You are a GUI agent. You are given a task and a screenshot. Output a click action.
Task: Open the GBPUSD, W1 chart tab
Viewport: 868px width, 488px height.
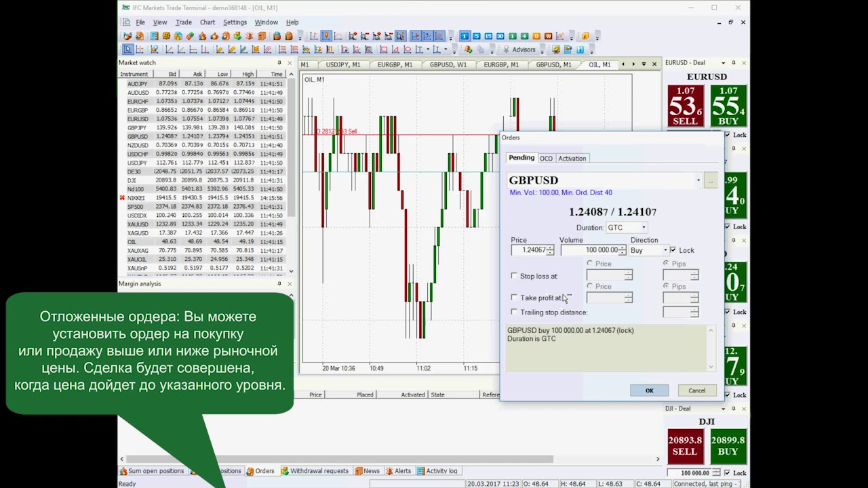pyautogui.click(x=448, y=64)
